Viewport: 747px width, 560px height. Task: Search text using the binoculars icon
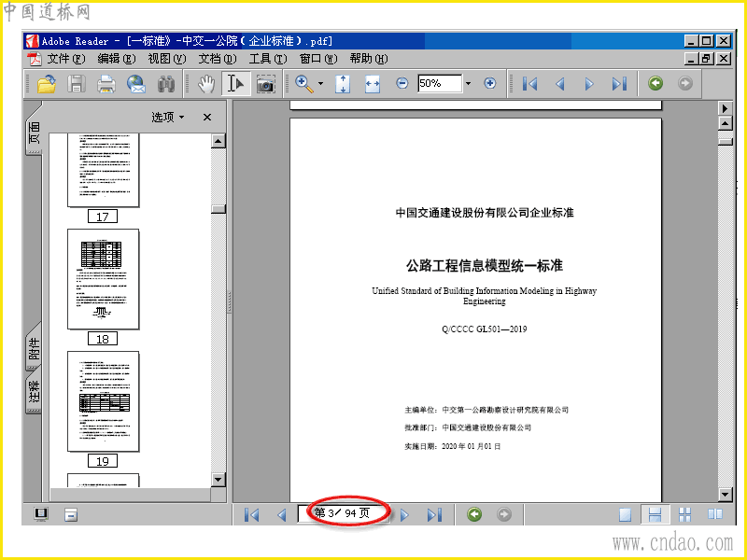(x=166, y=84)
